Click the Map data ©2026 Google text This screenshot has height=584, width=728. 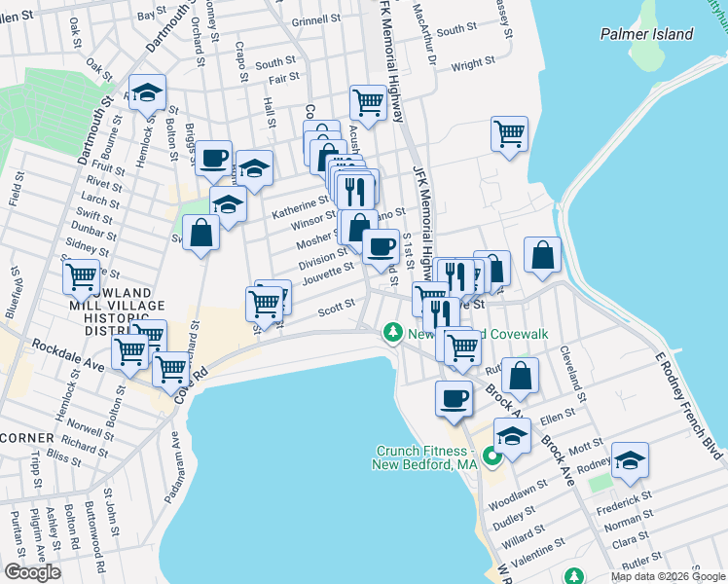(x=668, y=577)
